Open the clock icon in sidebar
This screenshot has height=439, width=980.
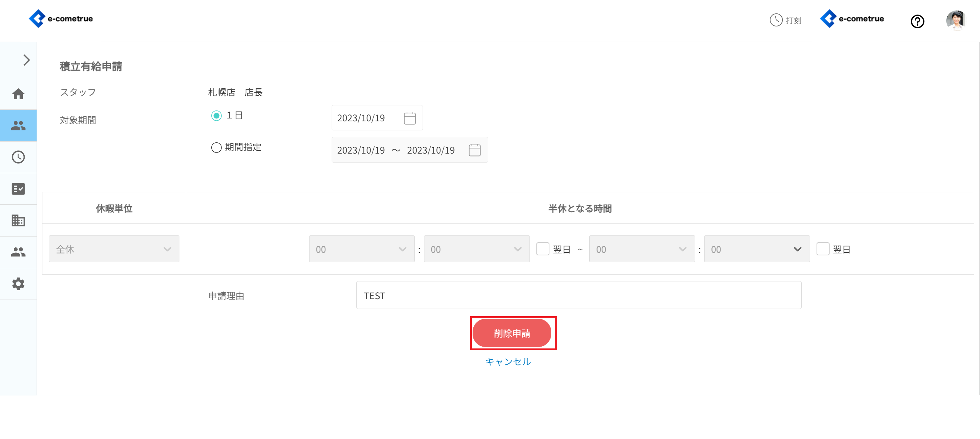(x=18, y=157)
